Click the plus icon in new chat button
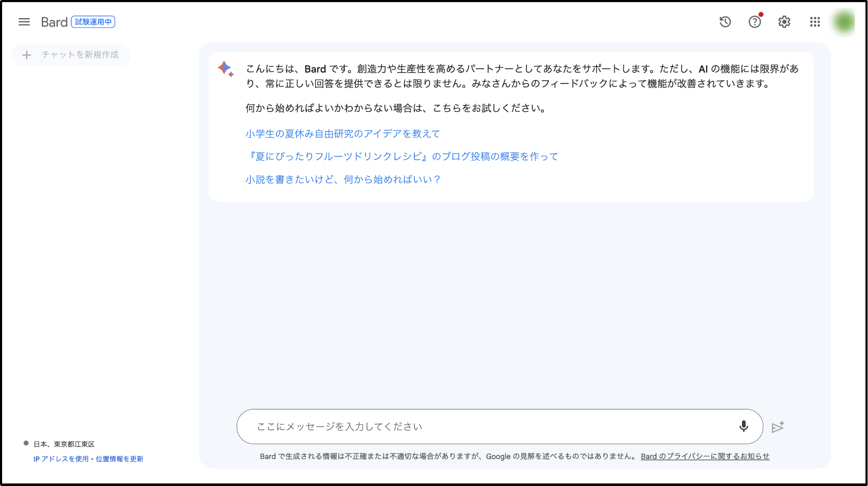 27,55
